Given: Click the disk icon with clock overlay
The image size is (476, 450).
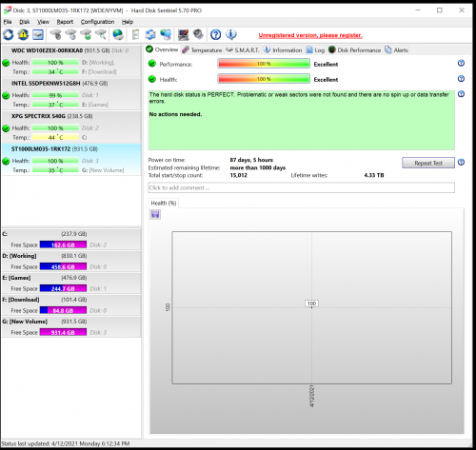Looking at the screenshot, I should [x=70, y=34].
